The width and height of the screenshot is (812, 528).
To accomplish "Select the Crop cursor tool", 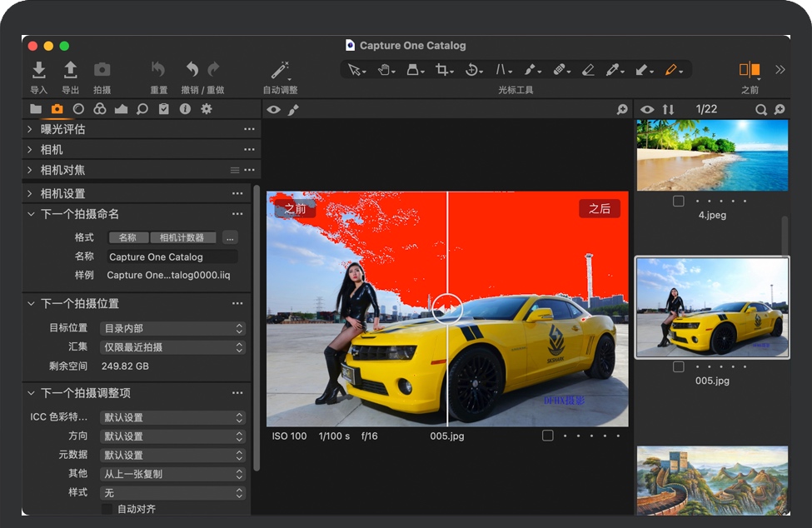I will (x=442, y=70).
